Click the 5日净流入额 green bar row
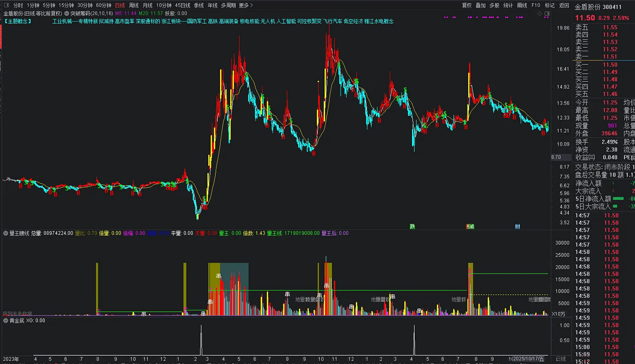This screenshot has height=364, width=635. pos(604,199)
